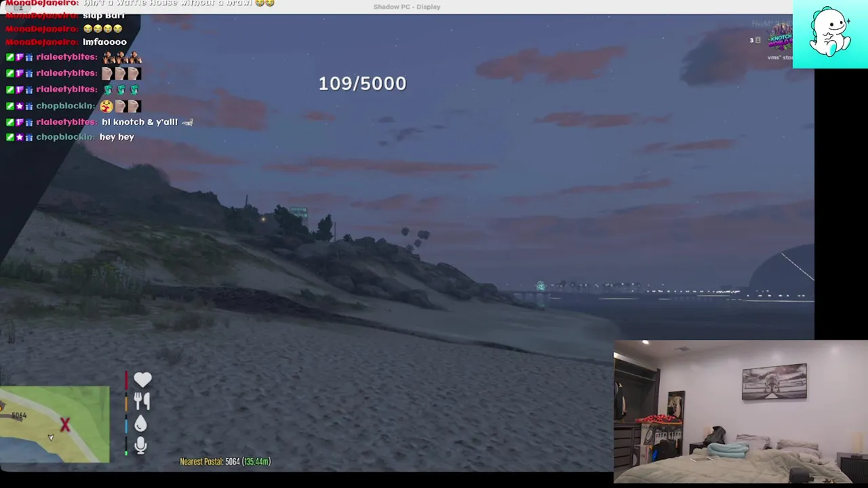Click green badge beside chopblockin's hey hey message
This screenshot has height=488, width=868.
tap(9, 137)
